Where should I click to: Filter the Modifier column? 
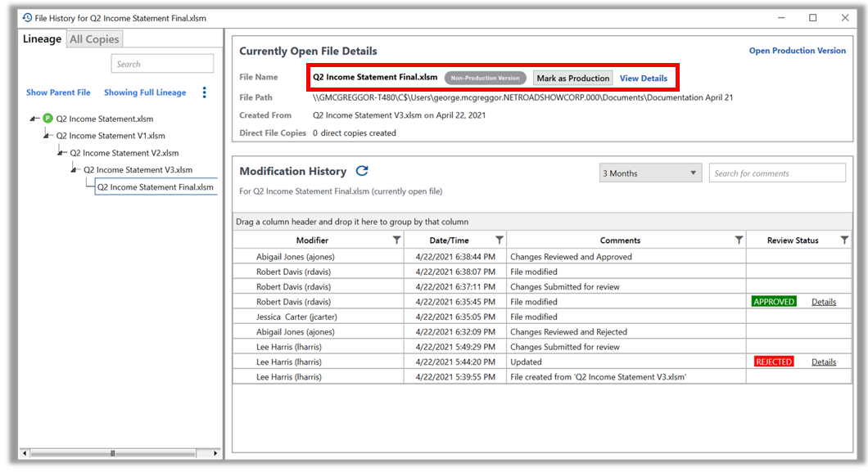[396, 240]
